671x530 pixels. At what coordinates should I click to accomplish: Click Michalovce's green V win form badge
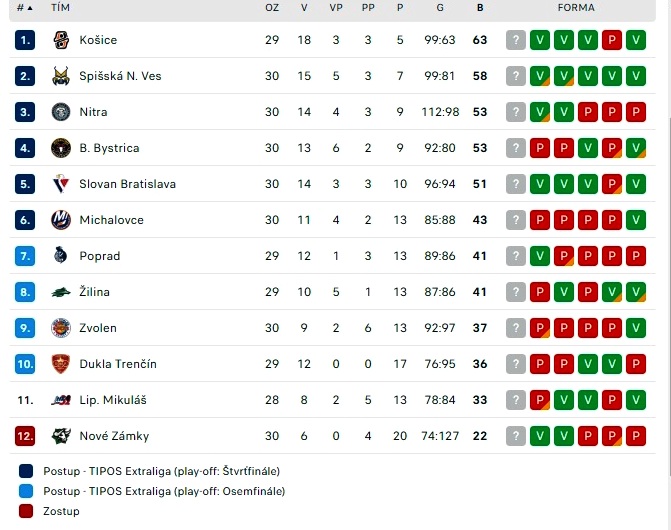(x=635, y=220)
